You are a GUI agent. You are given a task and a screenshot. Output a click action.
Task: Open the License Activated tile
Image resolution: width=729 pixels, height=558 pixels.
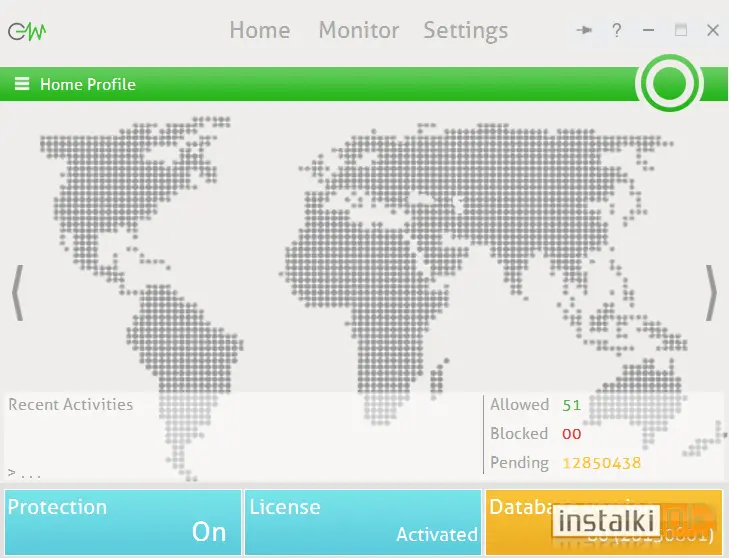[363, 522]
